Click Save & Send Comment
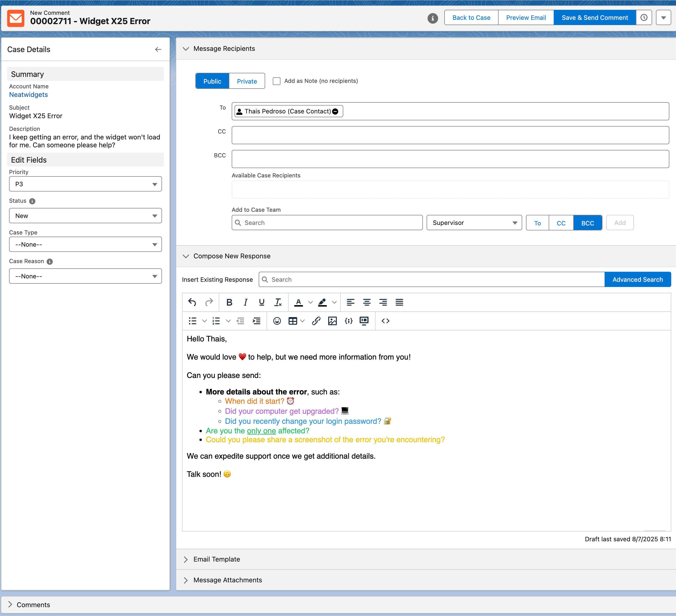 [x=595, y=17]
